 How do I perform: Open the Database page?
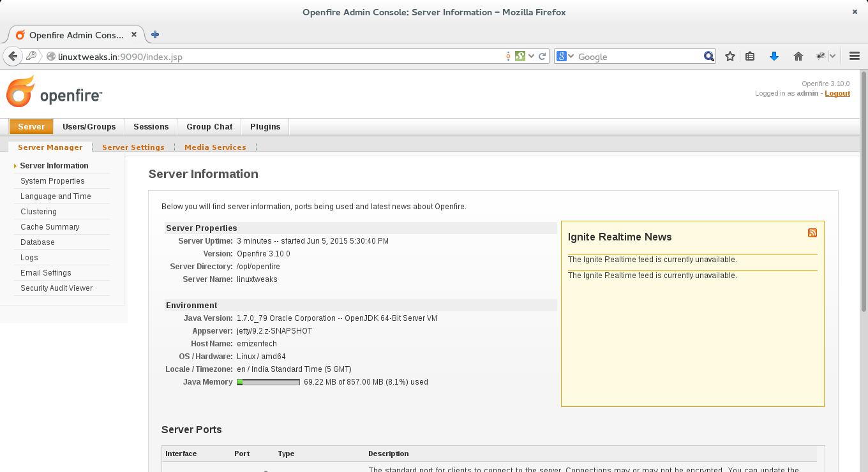38,242
